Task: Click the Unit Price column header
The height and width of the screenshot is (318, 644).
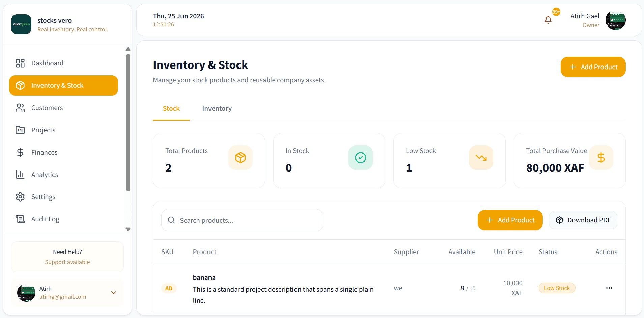Action: 508,252
